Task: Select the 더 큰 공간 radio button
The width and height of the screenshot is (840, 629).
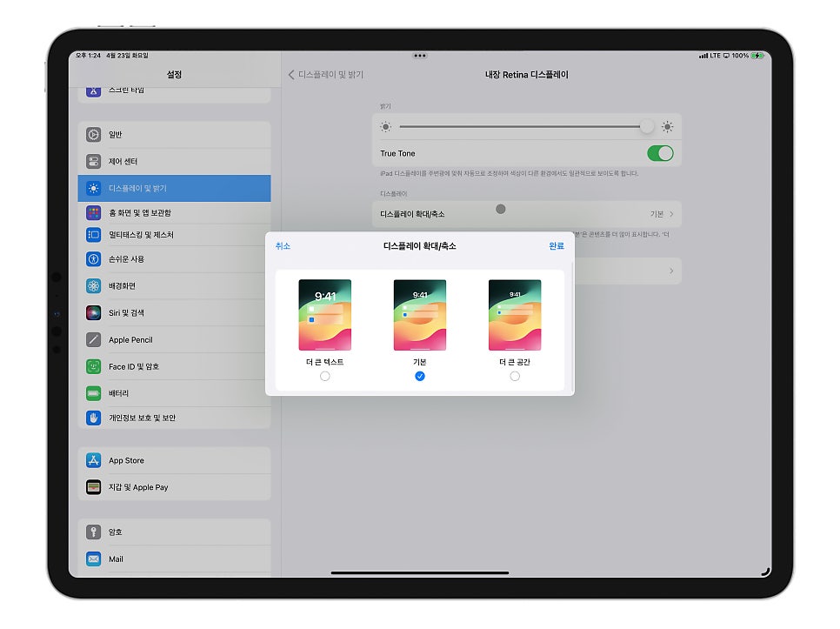Action: [x=514, y=376]
